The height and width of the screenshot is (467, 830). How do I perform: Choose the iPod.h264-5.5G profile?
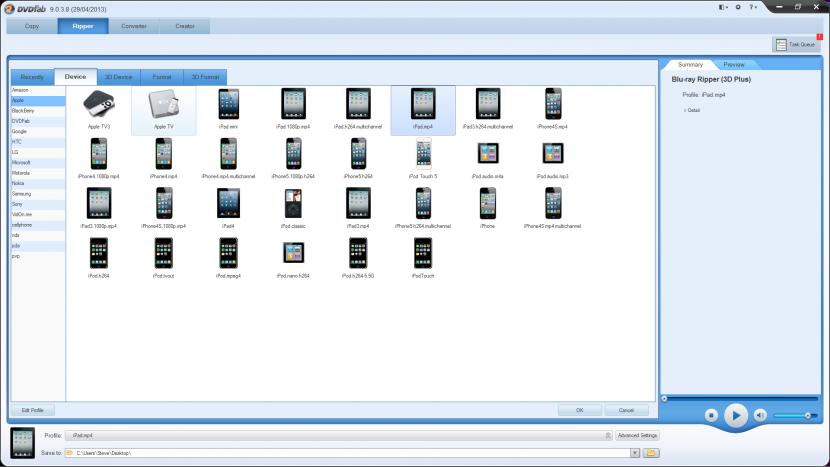pos(358,258)
